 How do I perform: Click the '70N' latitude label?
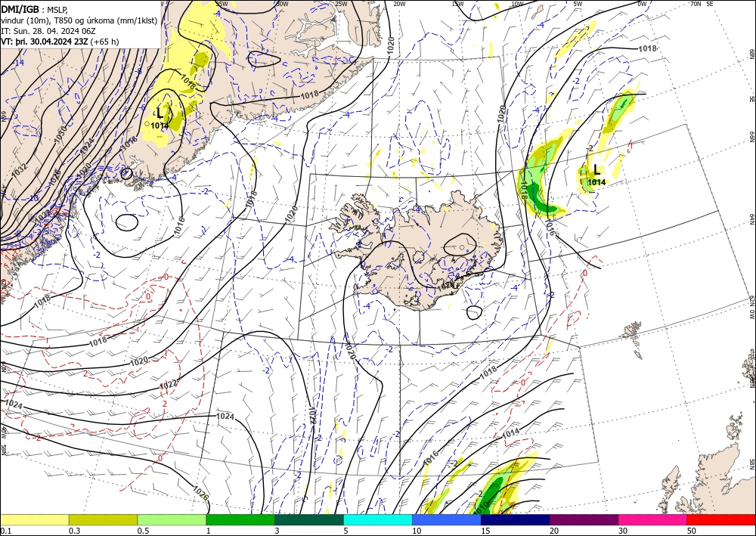tap(696, 4)
